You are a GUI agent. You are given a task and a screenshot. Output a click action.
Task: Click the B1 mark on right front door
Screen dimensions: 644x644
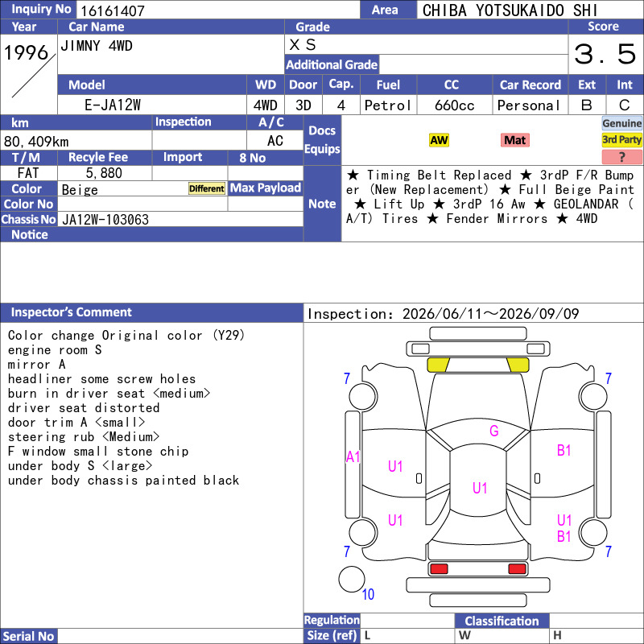tap(563, 451)
